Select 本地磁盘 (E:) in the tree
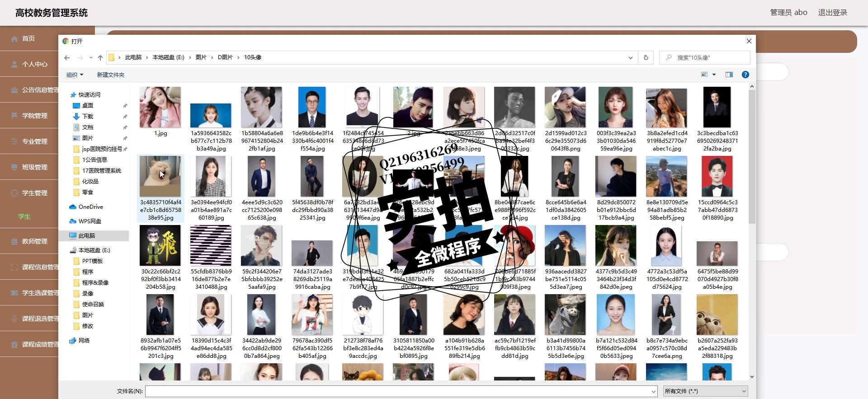868x399 pixels. tap(94, 250)
